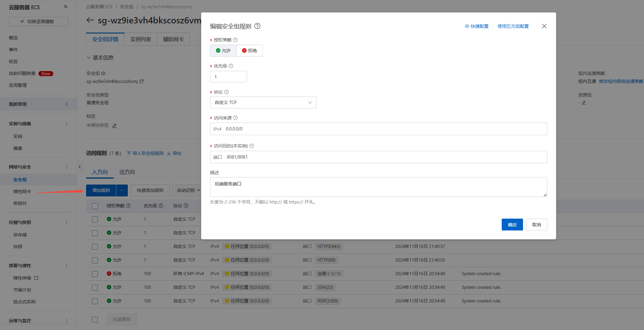Click the sidebar search magnifier icon

coord(66,7)
